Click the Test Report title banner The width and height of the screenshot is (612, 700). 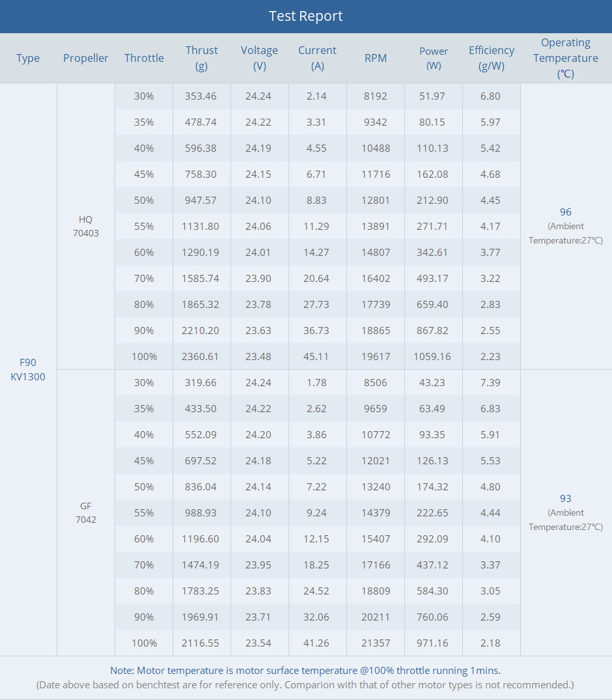[x=305, y=16]
